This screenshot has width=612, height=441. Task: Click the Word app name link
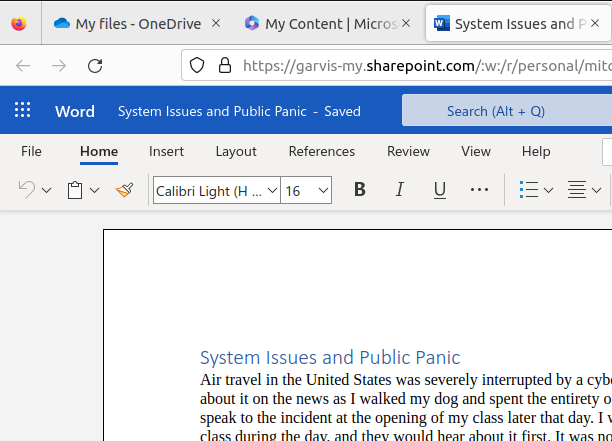click(x=75, y=111)
